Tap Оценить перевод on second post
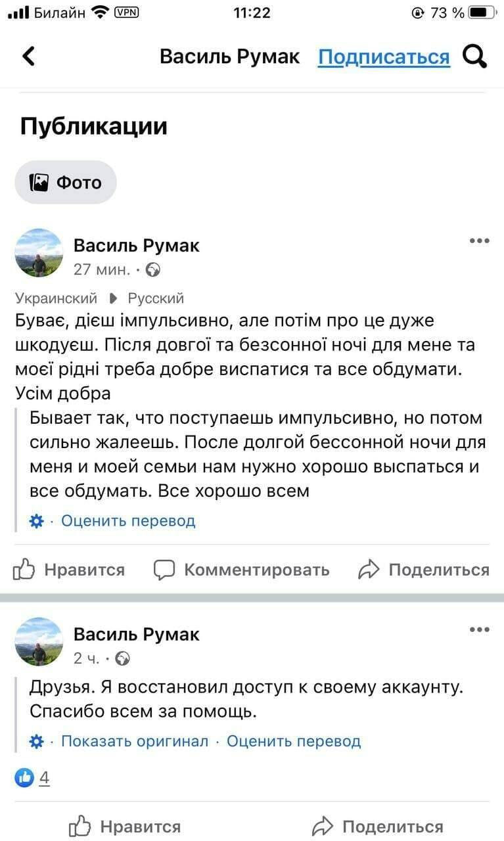 [294, 742]
